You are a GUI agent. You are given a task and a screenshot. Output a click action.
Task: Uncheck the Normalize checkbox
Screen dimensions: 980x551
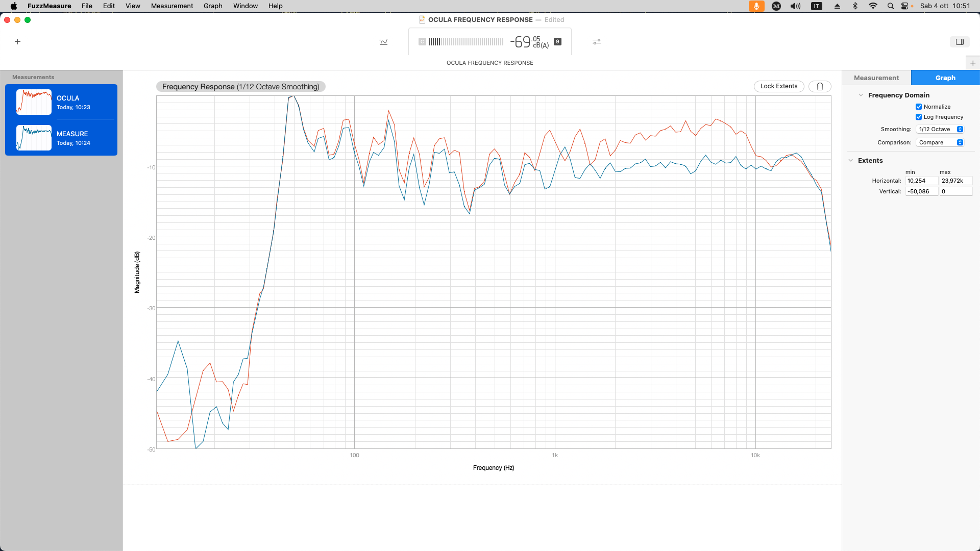919,107
